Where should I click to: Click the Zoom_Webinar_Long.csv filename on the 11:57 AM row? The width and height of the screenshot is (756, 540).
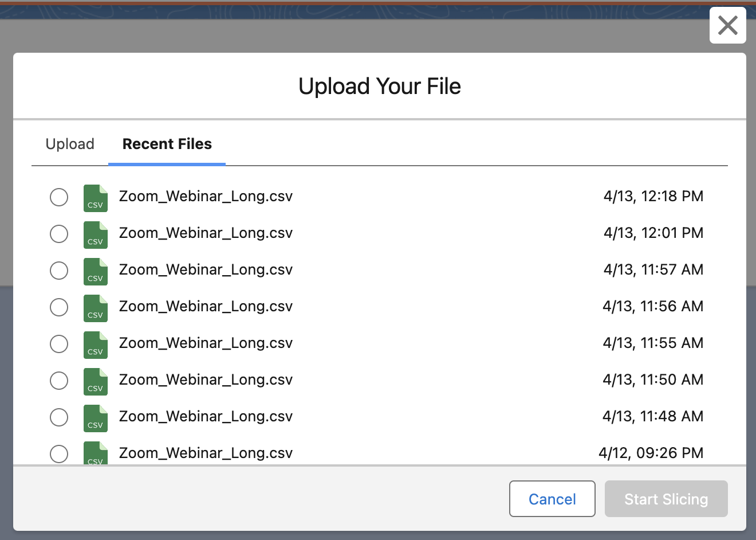[206, 269]
